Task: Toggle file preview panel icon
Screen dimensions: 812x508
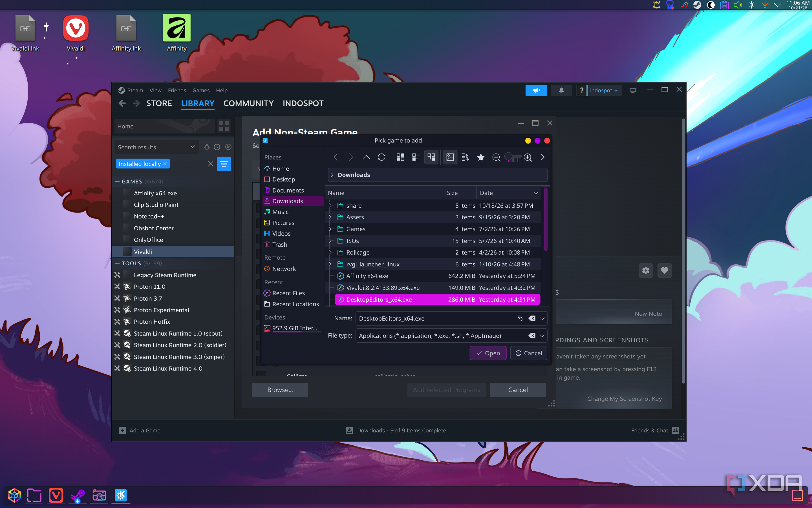Action: [450, 157]
